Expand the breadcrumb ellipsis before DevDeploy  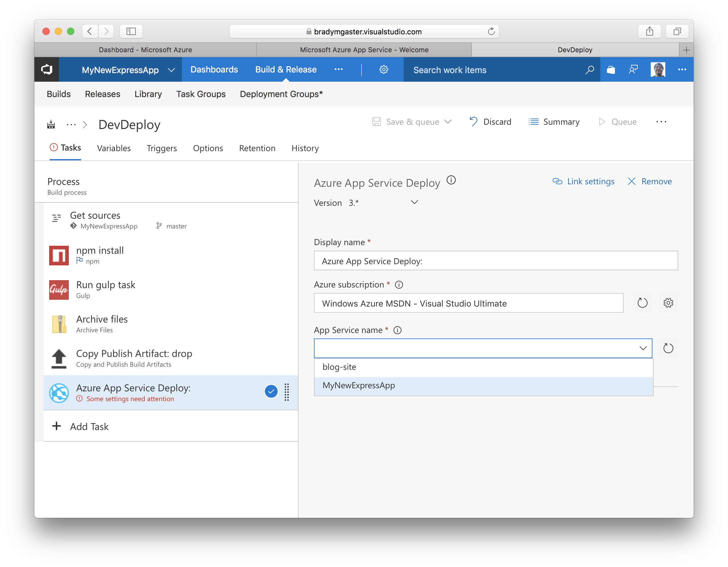click(x=71, y=125)
